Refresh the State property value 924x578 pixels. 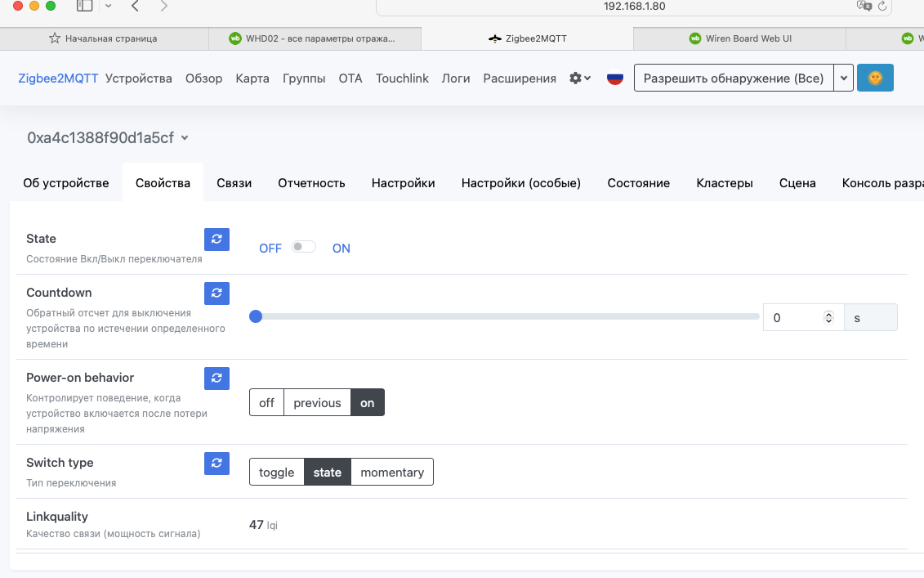pos(216,240)
